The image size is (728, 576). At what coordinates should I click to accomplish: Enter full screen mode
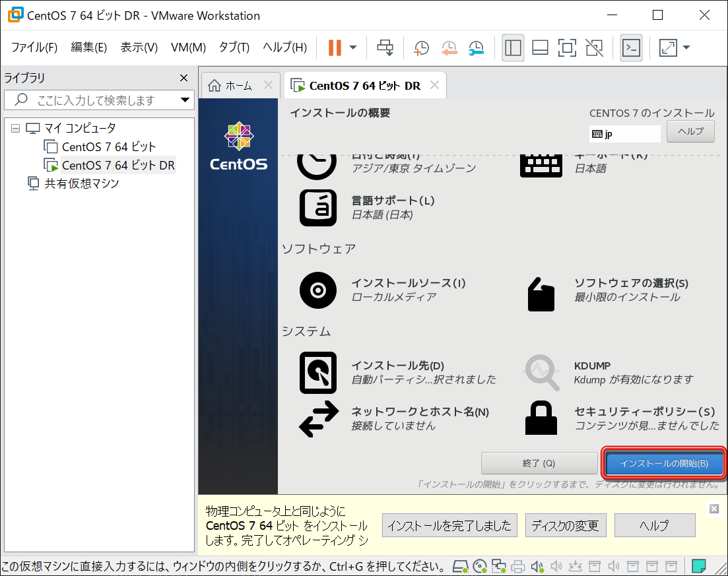pos(567,48)
